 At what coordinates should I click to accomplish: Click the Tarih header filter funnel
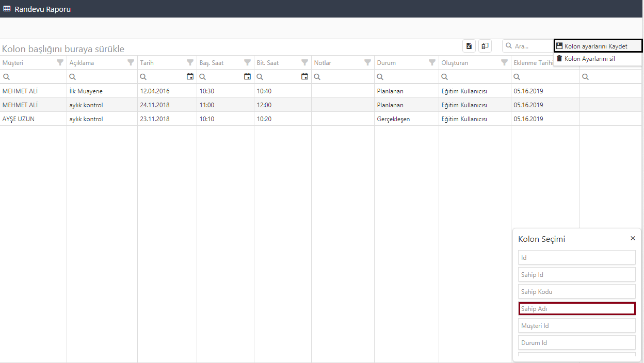click(x=190, y=62)
